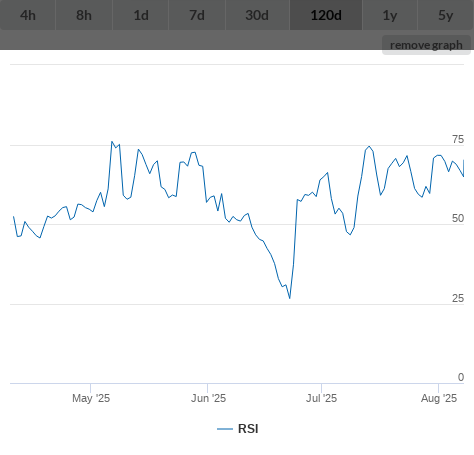Image resolution: width=474 pixels, height=455 pixels.
Task: Click the Jul '25 axis label
Action: pyautogui.click(x=322, y=398)
